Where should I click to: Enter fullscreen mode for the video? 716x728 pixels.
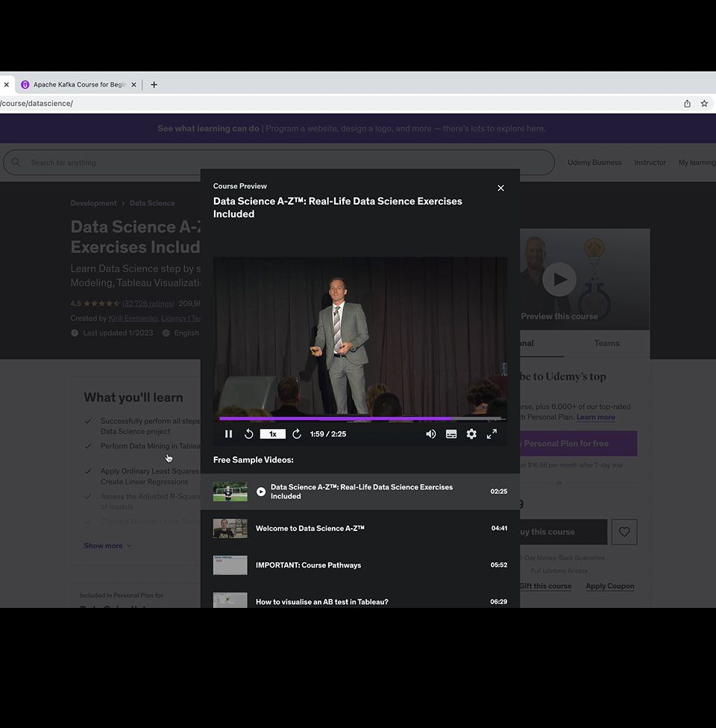pyautogui.click(x=492, y=433)
